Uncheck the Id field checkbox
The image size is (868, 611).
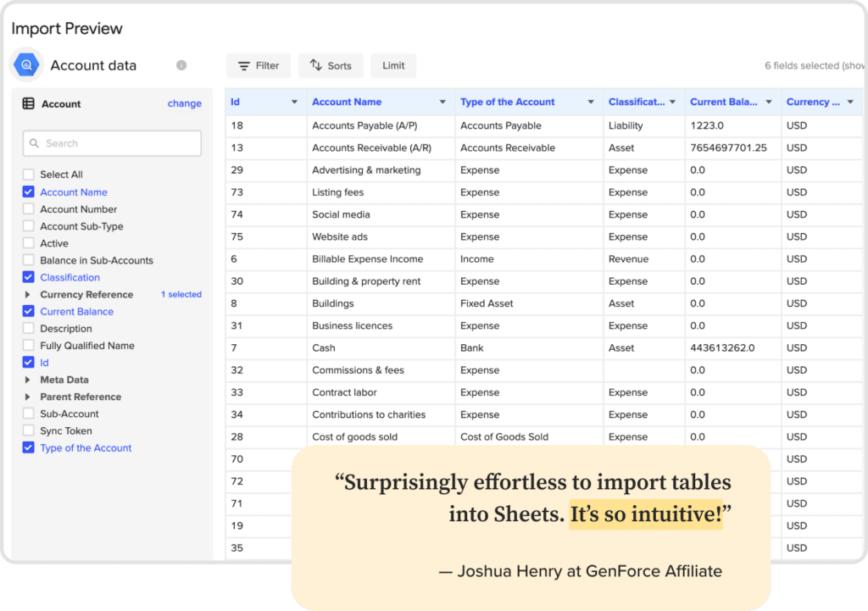coord(28,363)
